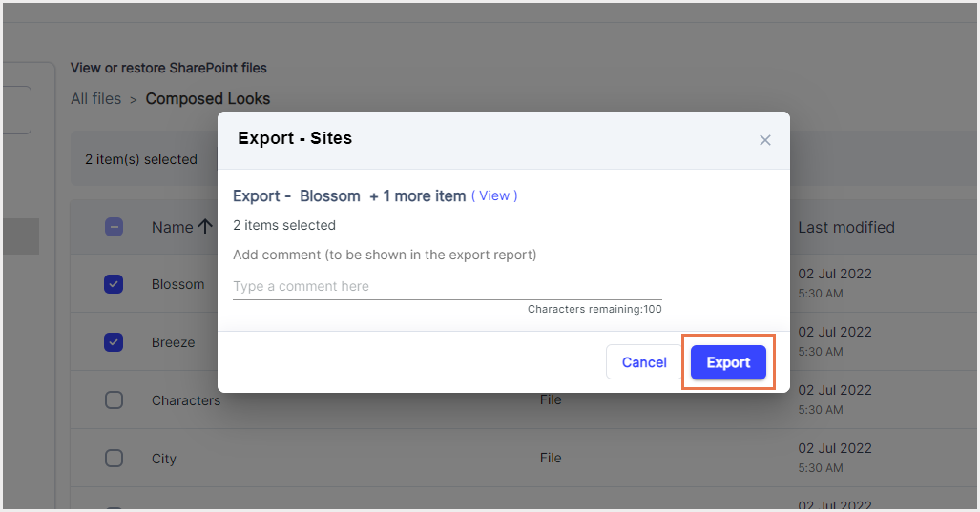
Task: Click 'Characters remaining:100' text
Action: 594,309
